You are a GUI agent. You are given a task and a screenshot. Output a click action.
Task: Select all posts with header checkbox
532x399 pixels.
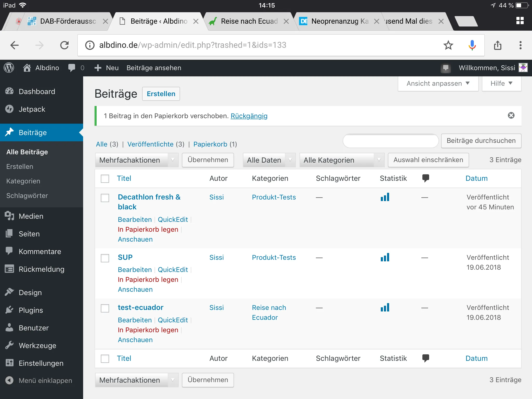pos(105,178)
